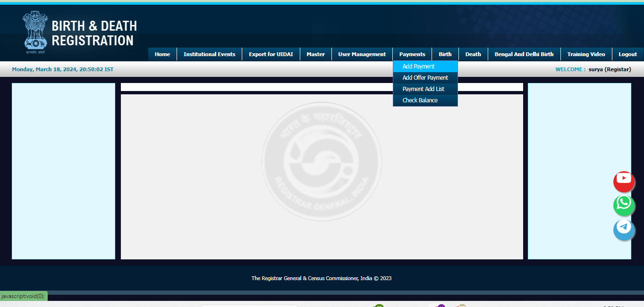
Task: Open the YouTube channel icon
Action: tap(624, 182)
